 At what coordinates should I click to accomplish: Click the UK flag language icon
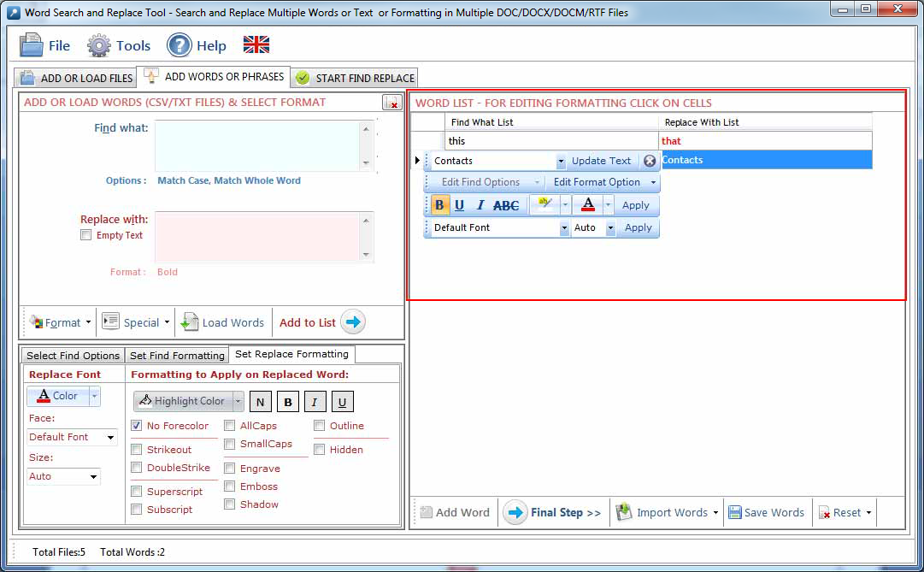256,44
